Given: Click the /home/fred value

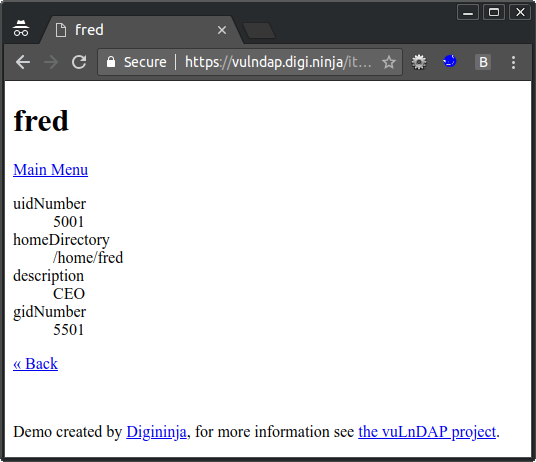Looking at the screenshot, I should (x=88, y=258).
